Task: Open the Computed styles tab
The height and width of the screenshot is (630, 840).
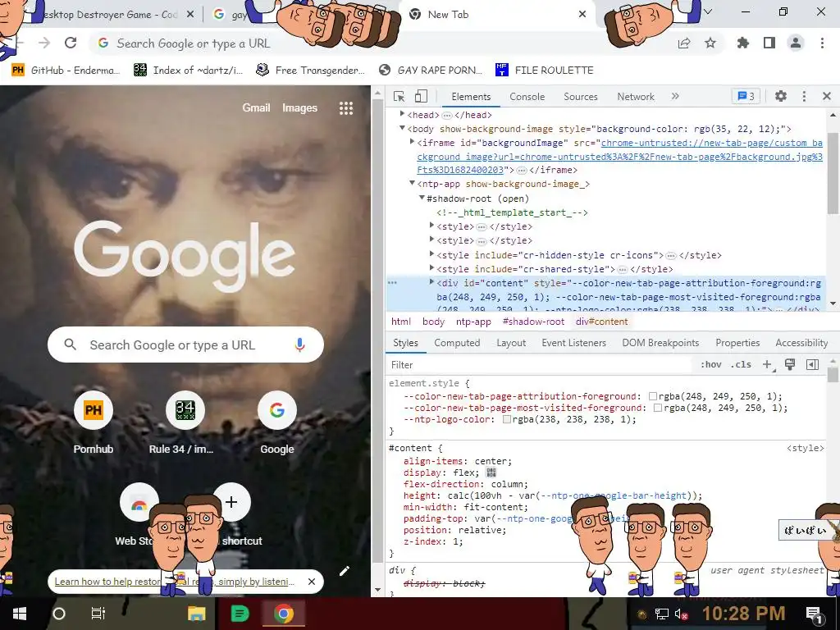Action: pos(457,343)
